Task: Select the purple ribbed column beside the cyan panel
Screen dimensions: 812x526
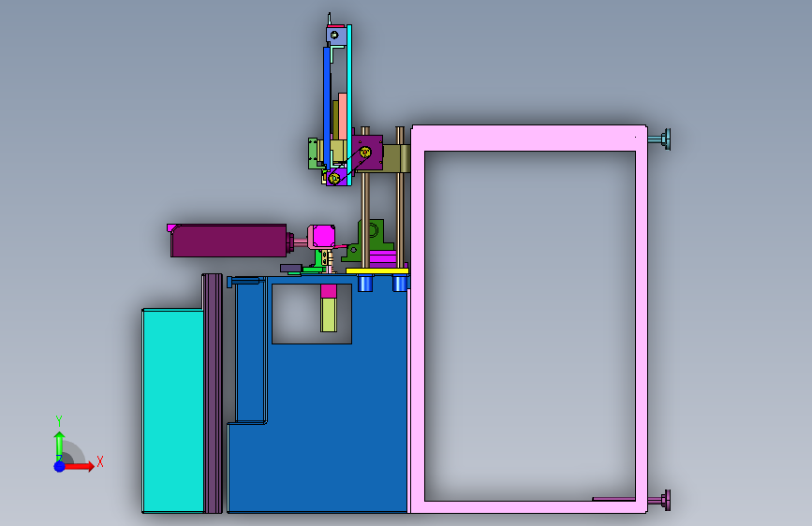Action: point(213,393)
